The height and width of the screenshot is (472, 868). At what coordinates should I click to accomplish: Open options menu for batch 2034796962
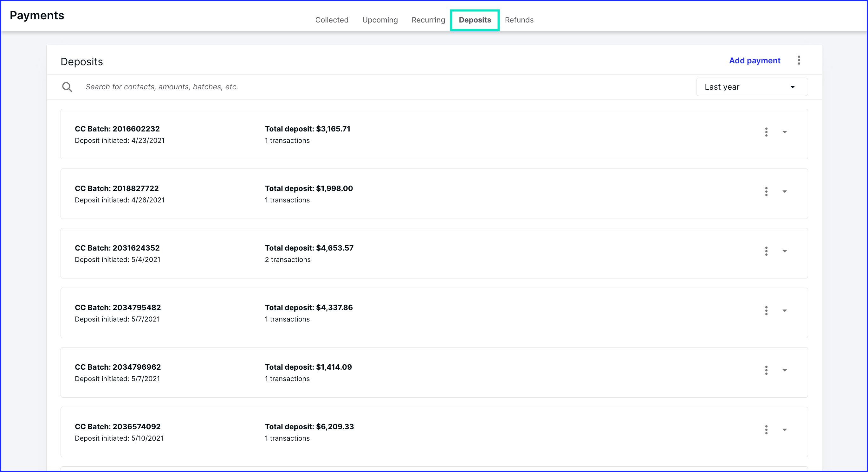coord(766,370)
